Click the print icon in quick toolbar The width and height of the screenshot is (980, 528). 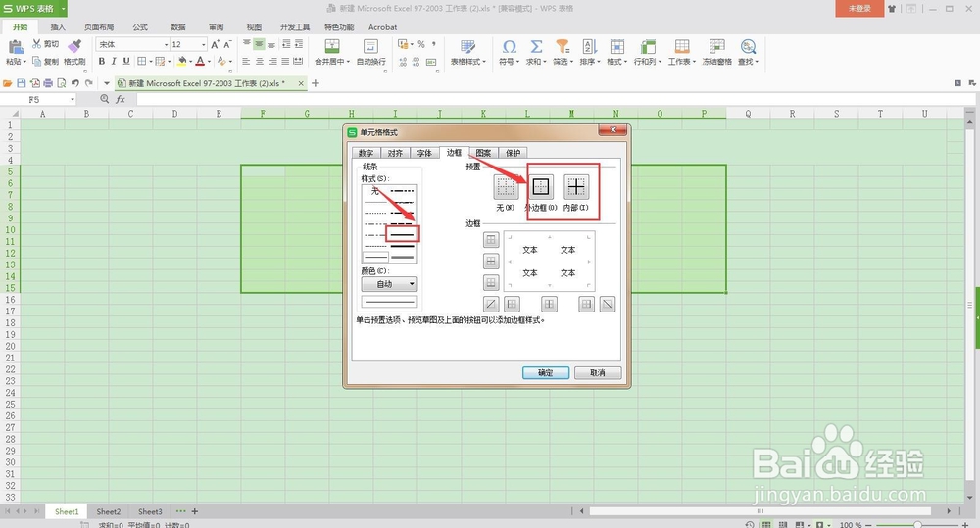(48, 83)
